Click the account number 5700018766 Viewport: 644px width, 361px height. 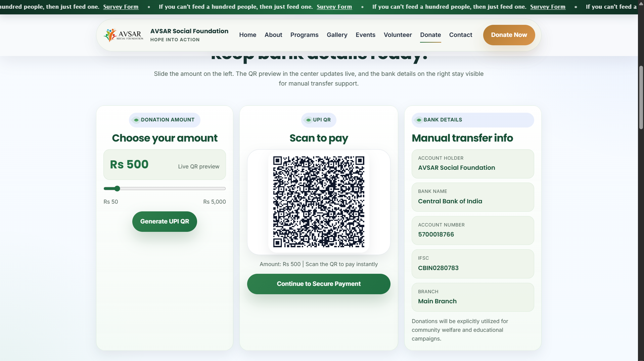click(436, 235)
